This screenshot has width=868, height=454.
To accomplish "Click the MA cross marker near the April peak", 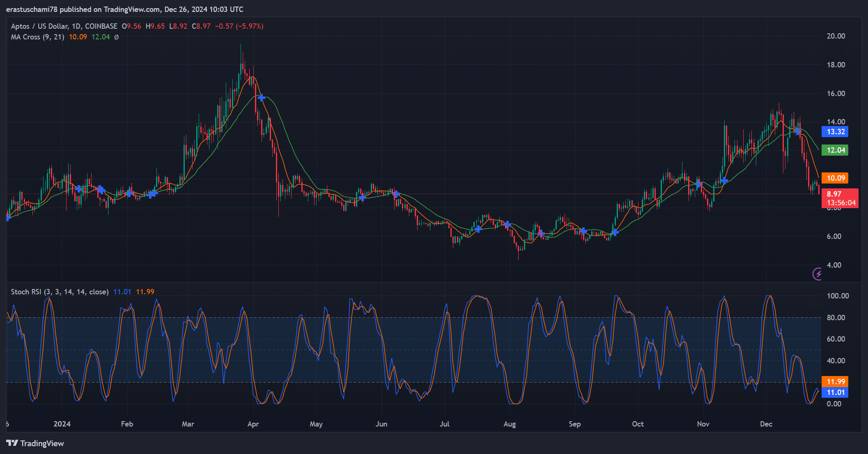I will coord(261,98).
